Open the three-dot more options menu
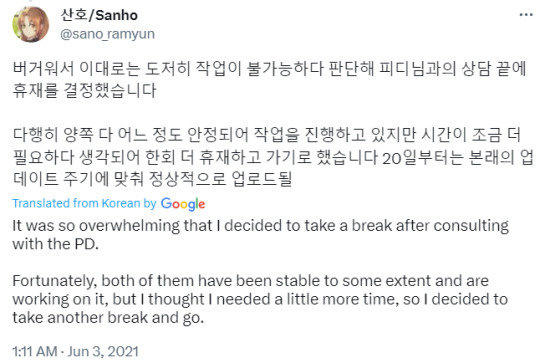The height and width of the screenshot is (363, 540). [526, 14]
